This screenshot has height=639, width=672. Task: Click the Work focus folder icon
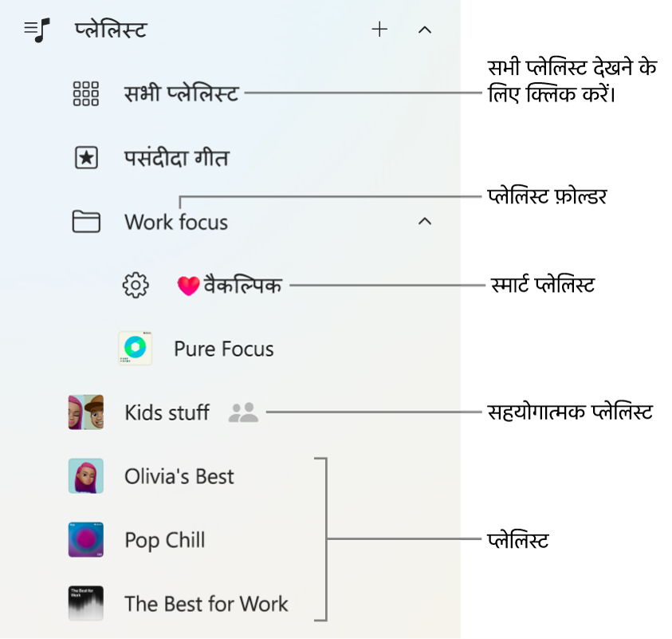[86, 221]
